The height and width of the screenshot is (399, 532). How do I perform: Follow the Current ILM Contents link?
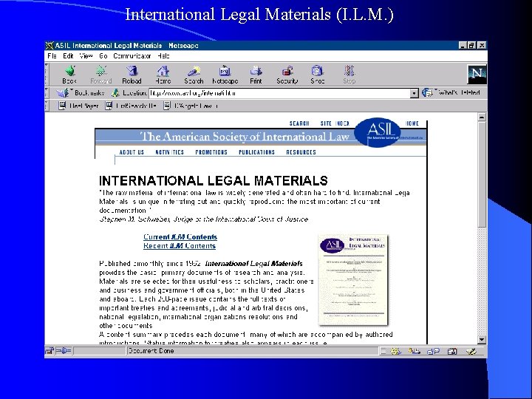pos(180,237)
